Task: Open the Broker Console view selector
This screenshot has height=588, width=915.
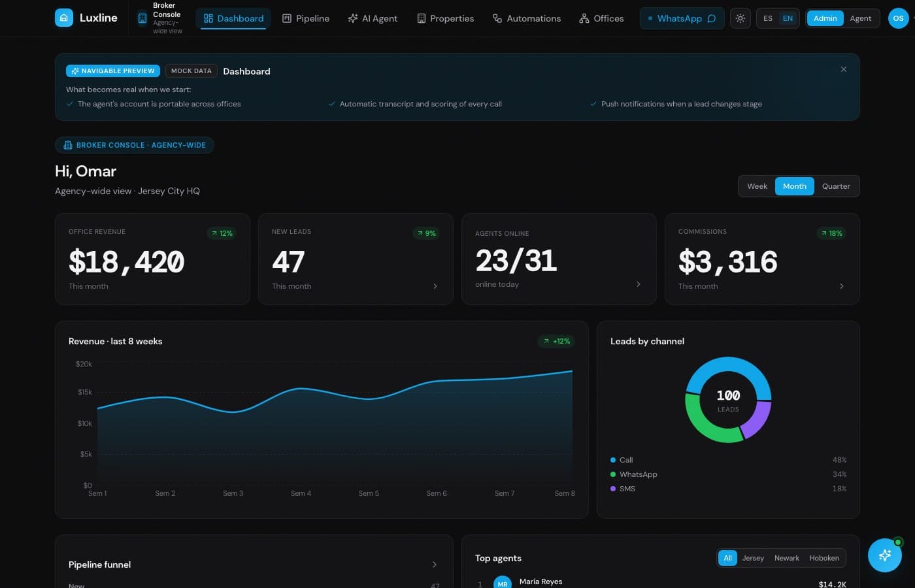Action: point(160,18)
